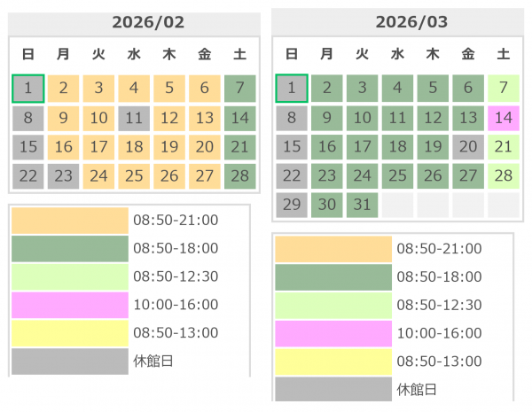532x412 pixels.
Task: Select March 31 in the 2026/03 calendar
Action: click(362, 205)
